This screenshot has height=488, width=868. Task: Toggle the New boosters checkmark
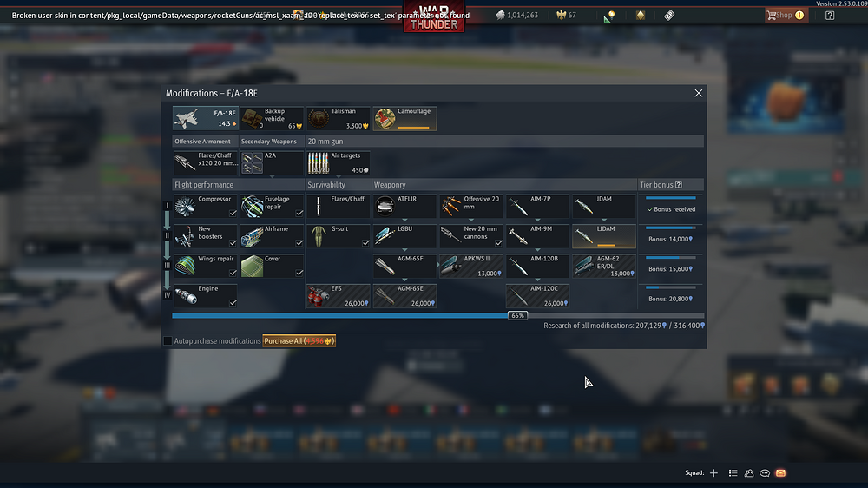coord(233,243)
